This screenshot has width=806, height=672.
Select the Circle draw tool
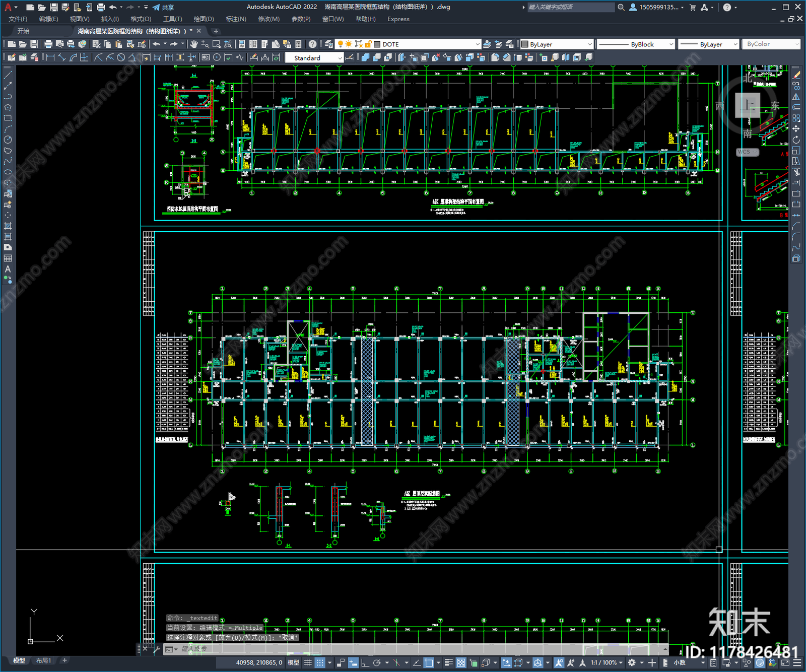pyautogui.click(x=8, y=140)
